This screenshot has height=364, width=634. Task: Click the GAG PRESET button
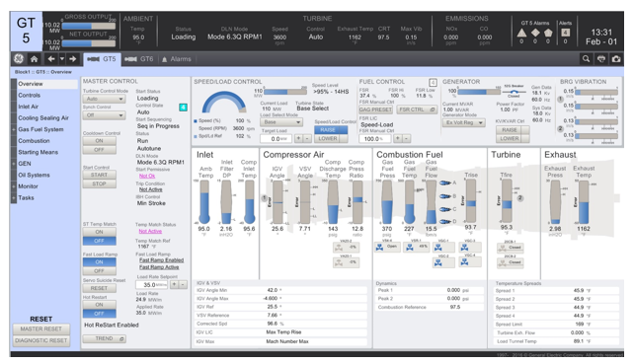(375, 109)
